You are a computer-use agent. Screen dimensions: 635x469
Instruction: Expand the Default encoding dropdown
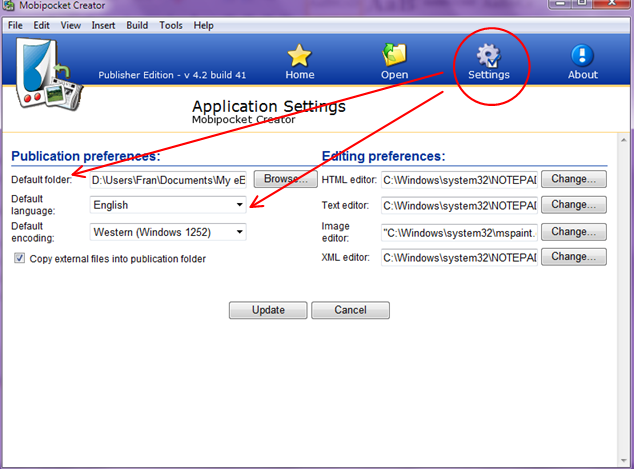click(x=168, y=232)
